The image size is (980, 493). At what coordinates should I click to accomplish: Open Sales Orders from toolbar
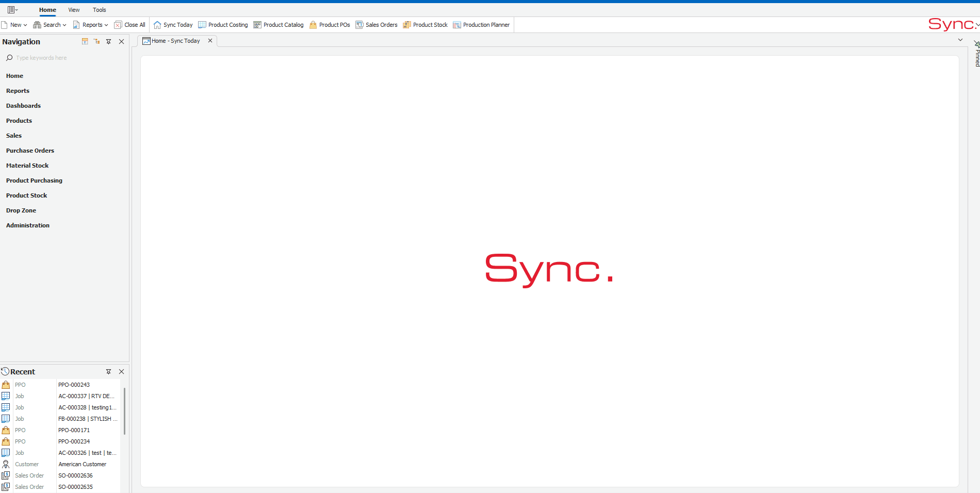point(377,25)
